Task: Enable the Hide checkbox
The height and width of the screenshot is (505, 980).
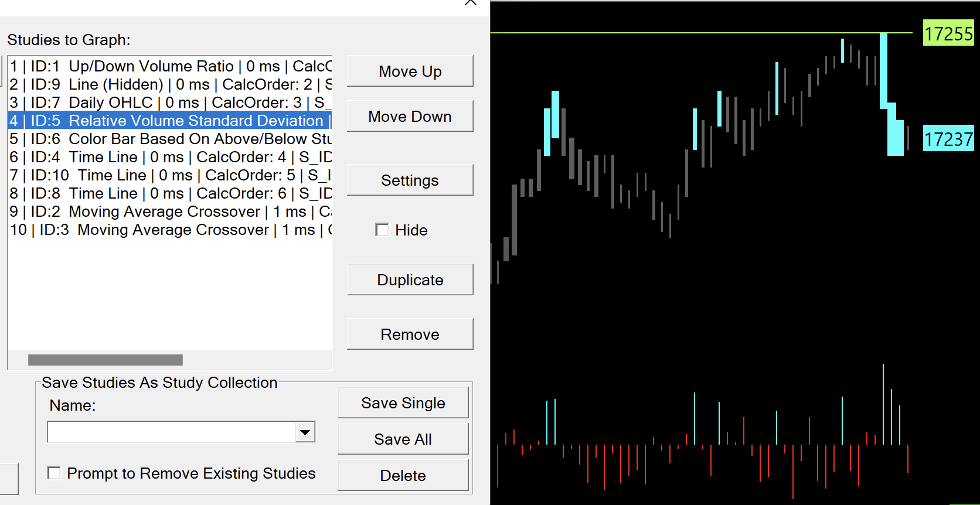Action: (x=383, y=230)
